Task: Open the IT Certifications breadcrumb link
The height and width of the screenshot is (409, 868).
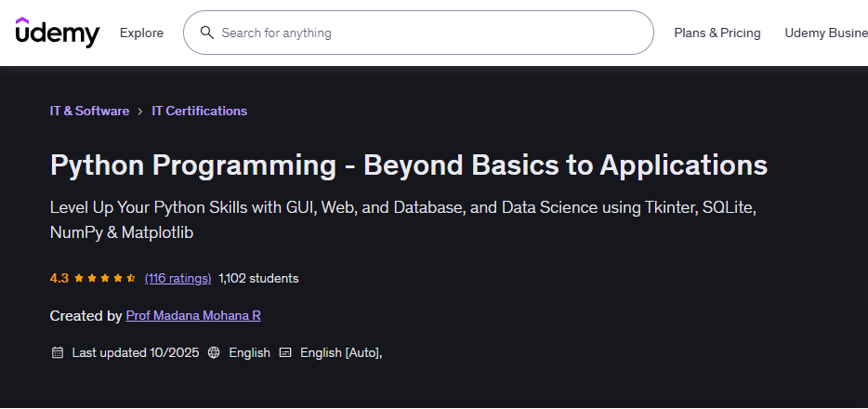Action: pyautogui.click(x=199, y=111)
